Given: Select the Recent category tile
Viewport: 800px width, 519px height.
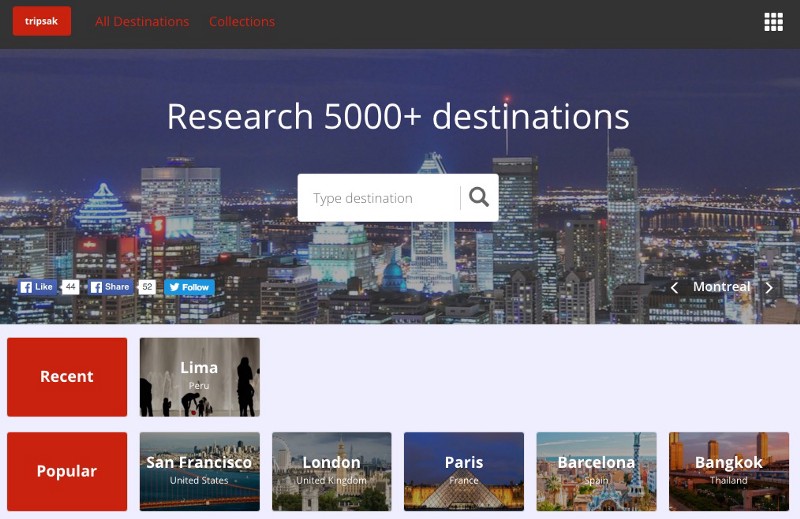Looking at the screenshot, I should [67, 377].
